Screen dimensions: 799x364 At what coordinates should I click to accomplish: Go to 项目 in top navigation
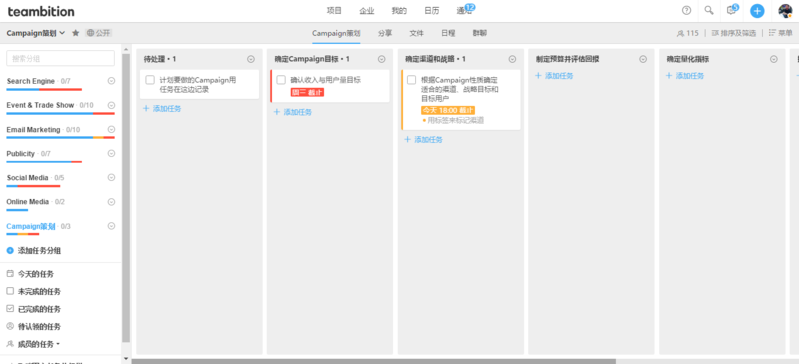(x=334, y=11)
